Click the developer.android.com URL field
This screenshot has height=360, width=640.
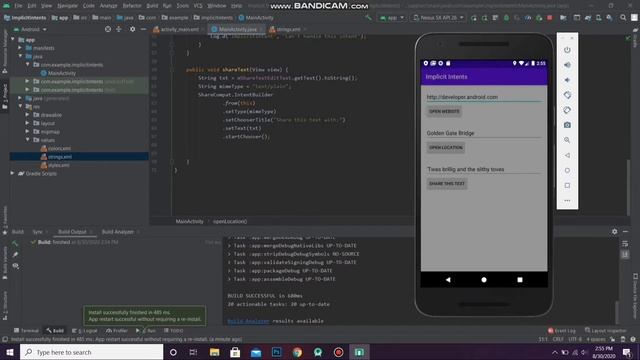pyautogui.click(x=484, y=97)
